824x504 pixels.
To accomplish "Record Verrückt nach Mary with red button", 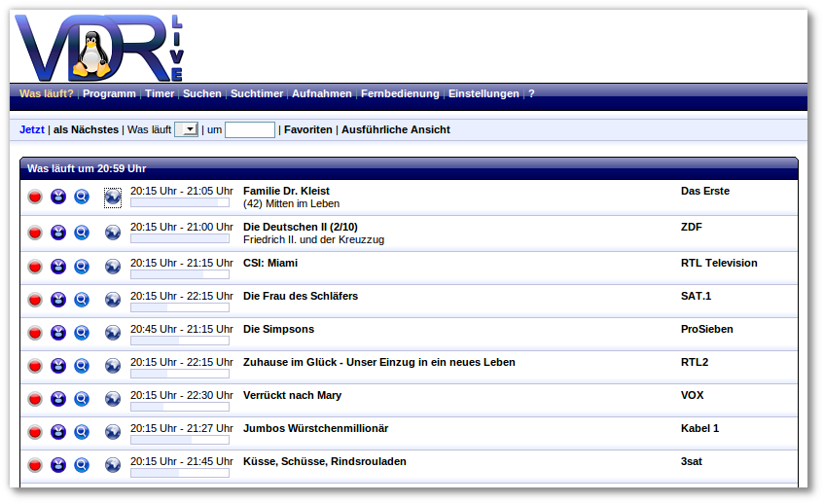I will point(35,400).
